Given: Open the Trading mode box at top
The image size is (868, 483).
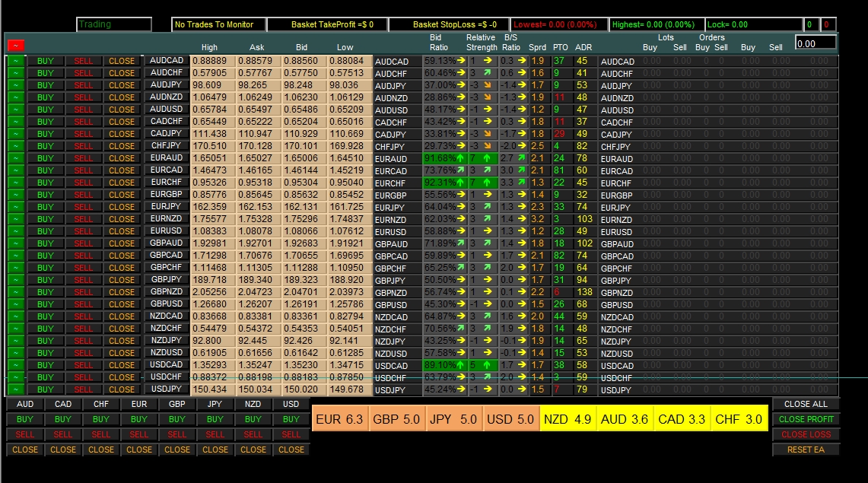Looking at the screenshot, I should pyautogui.click(x=114, y=24).
